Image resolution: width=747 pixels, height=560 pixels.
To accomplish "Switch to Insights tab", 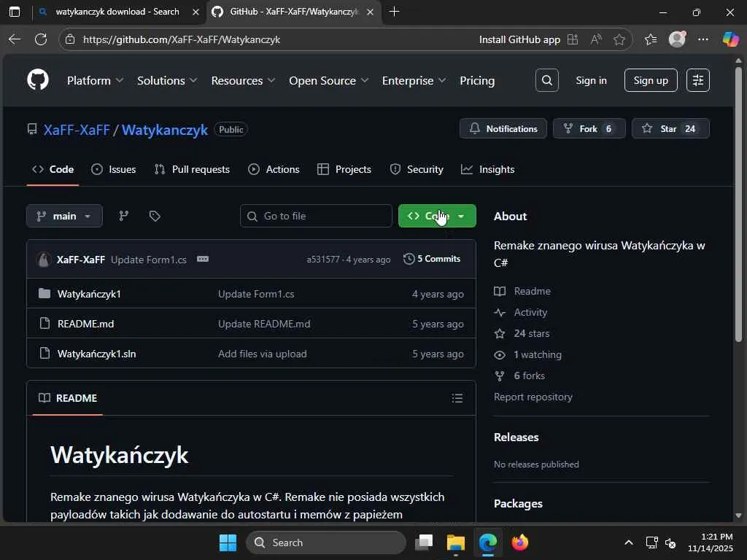I will click(488, 169).
